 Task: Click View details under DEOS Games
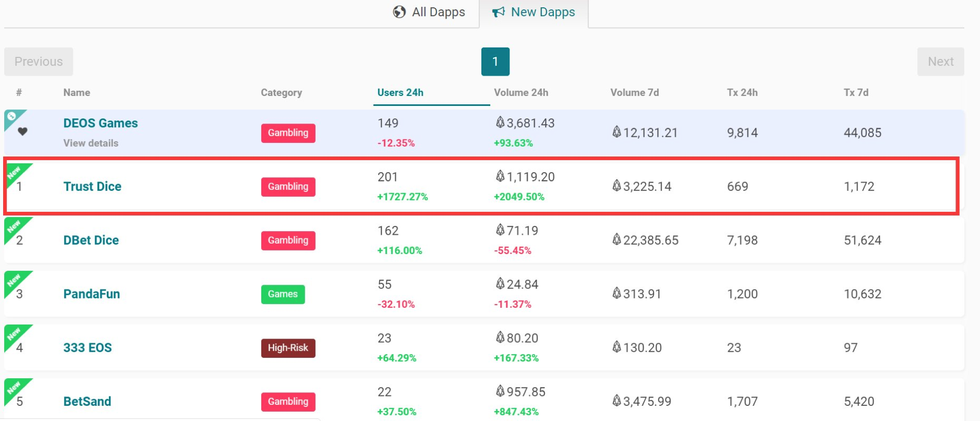(x=91, y=143)
